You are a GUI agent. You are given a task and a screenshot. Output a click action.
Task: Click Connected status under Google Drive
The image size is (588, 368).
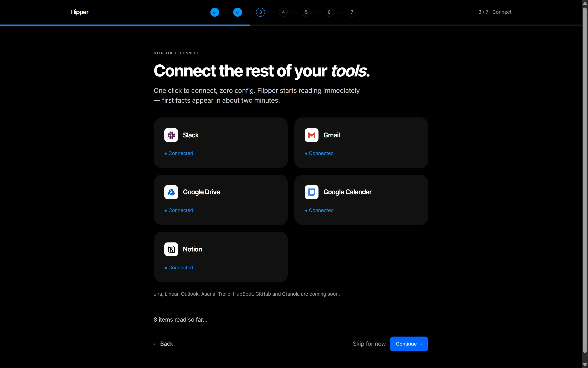tap(179, 210)
